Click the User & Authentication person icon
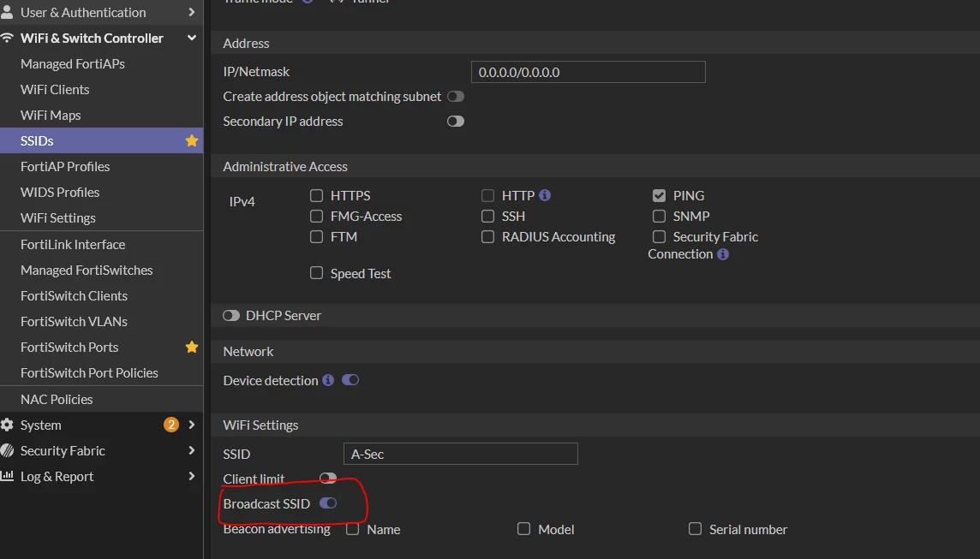Image resolution: width=980 pixels, height=559 pixels. (7, 12)
